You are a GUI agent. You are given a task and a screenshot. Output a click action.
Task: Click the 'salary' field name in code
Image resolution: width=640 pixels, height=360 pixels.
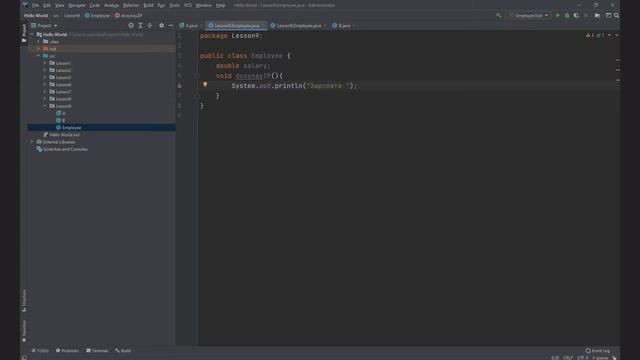255,66
